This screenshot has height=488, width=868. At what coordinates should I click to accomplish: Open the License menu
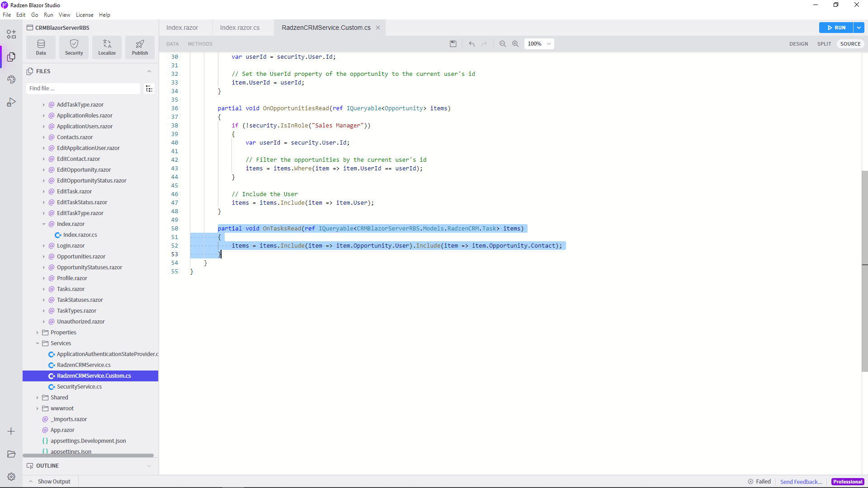85,15
